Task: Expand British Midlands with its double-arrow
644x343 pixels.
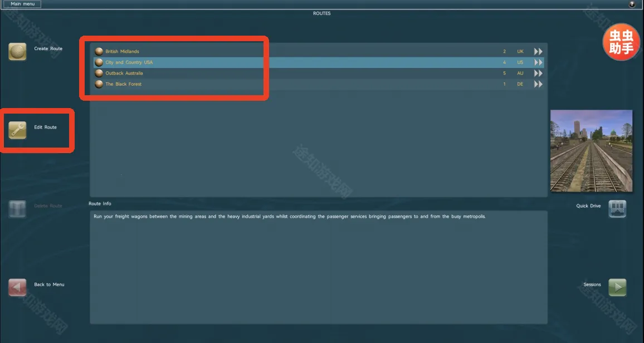Action: [x=538, y=51]
